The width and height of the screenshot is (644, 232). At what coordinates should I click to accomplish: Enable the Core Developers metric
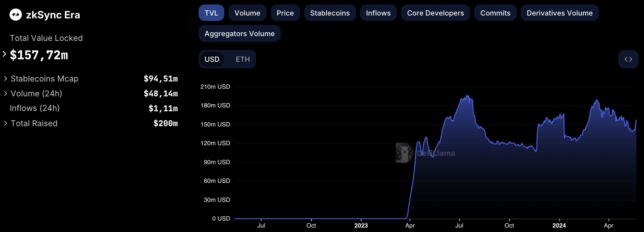[x=435, y=13]
